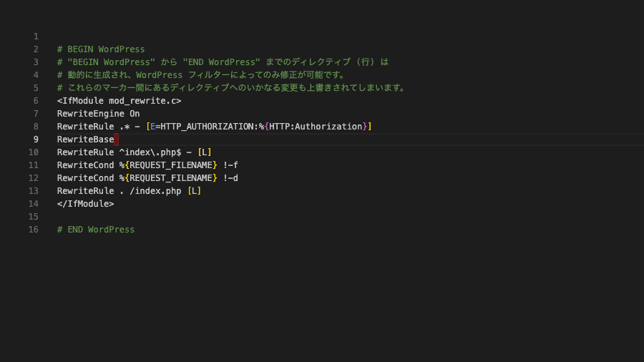This screenshot has height=362, width=644.
Task: Click line number 8 in the gutter
Action: tap(36, 127)
